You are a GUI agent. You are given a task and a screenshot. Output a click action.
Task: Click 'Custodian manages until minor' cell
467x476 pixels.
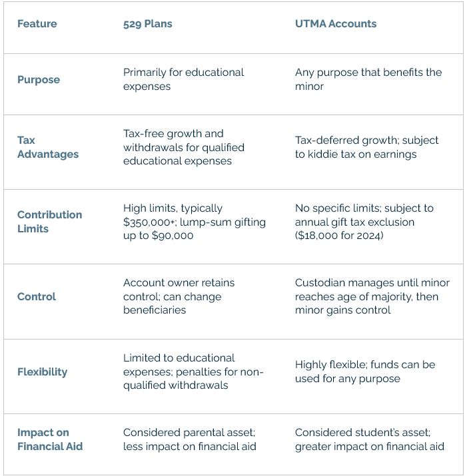372,297
